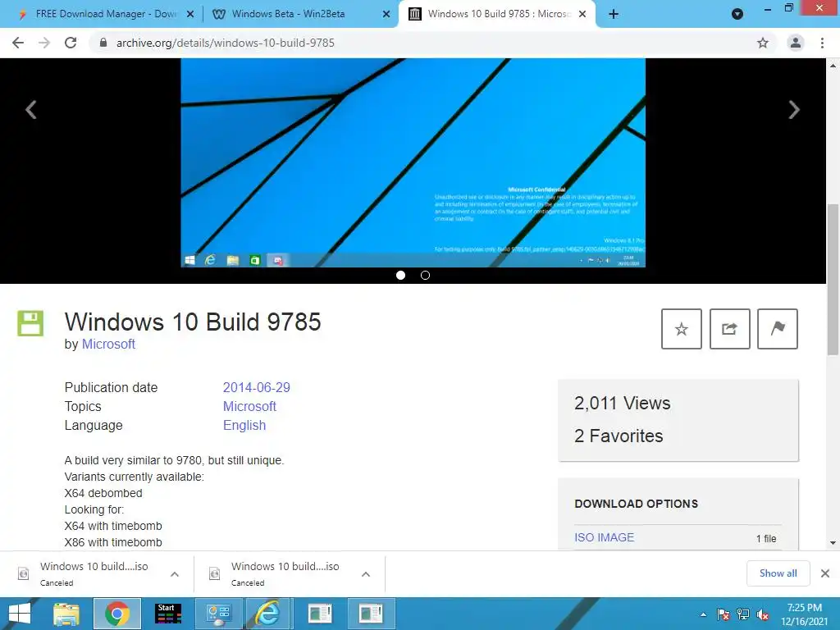The height and width of the screenshot is (630, 840).
Task: Open the second green document taskbar app
Action: click(372, 614)
